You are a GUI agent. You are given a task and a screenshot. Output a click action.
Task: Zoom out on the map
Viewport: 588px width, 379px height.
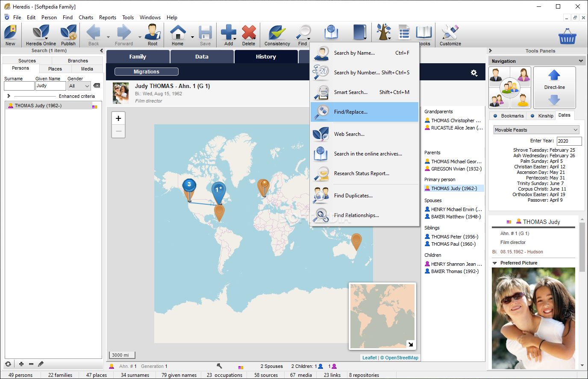(x=118, y=131)
